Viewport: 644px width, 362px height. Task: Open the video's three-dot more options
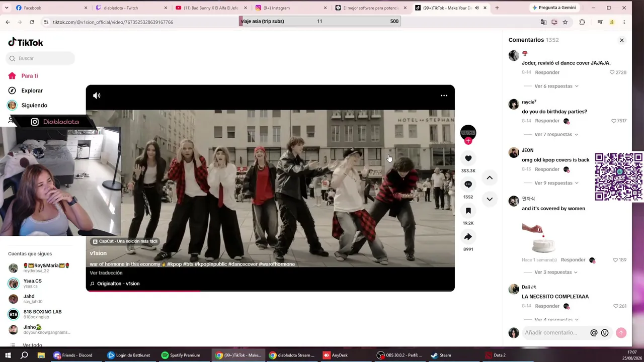(444, 96)
